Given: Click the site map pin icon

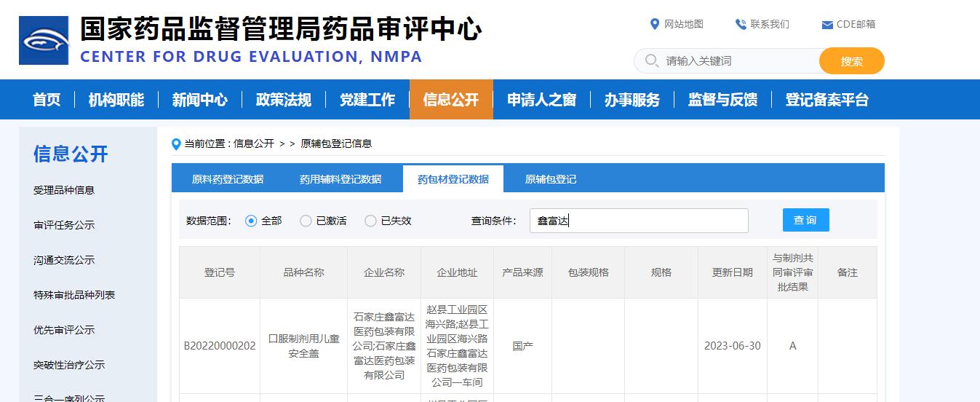Looking at the screenshot, I should pyautogui.click(x=654, y=24).
